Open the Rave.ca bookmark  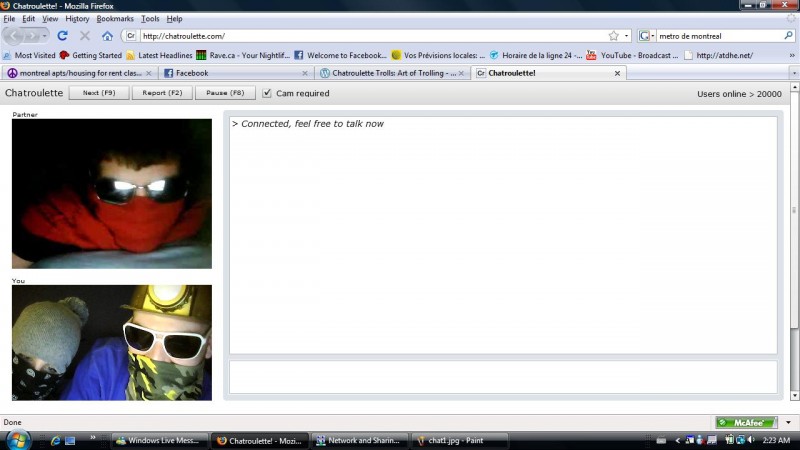(243, 55)
